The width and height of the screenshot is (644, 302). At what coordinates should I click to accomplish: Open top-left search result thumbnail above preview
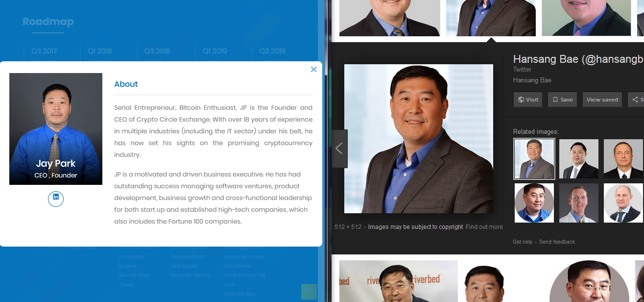pyautogui.click(x=390, y=18)
